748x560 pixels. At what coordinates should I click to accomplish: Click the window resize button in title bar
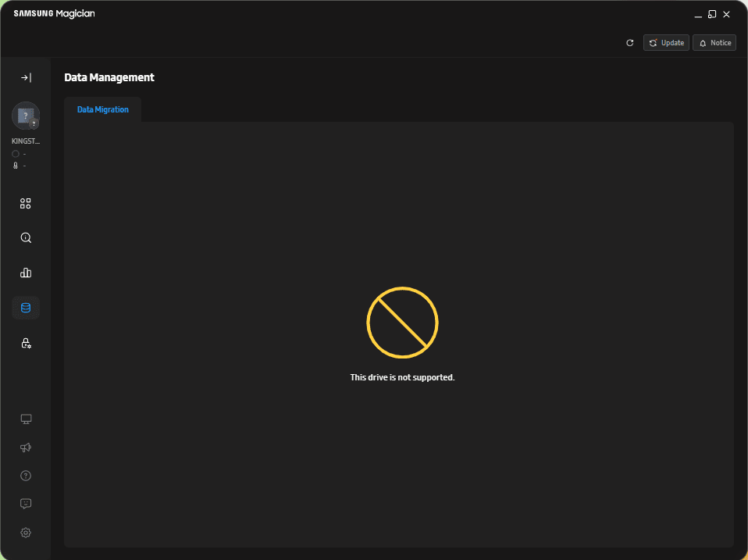coord(712,14)
